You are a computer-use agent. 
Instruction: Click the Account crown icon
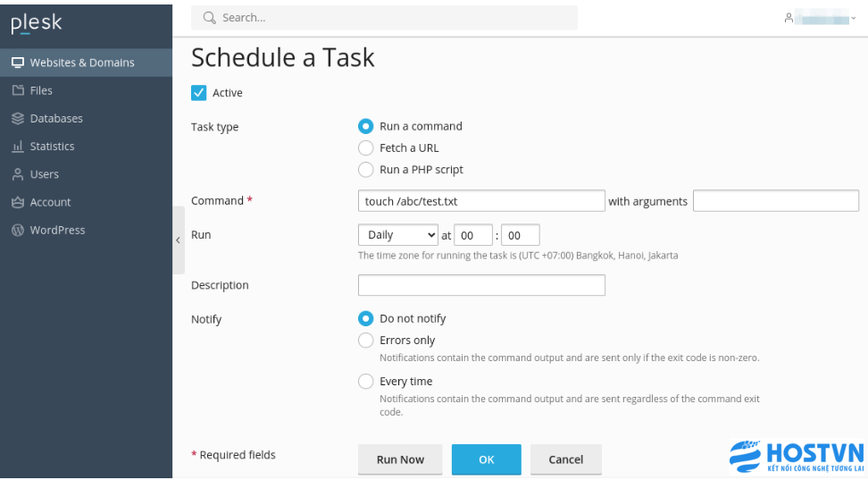pos(18,202)
